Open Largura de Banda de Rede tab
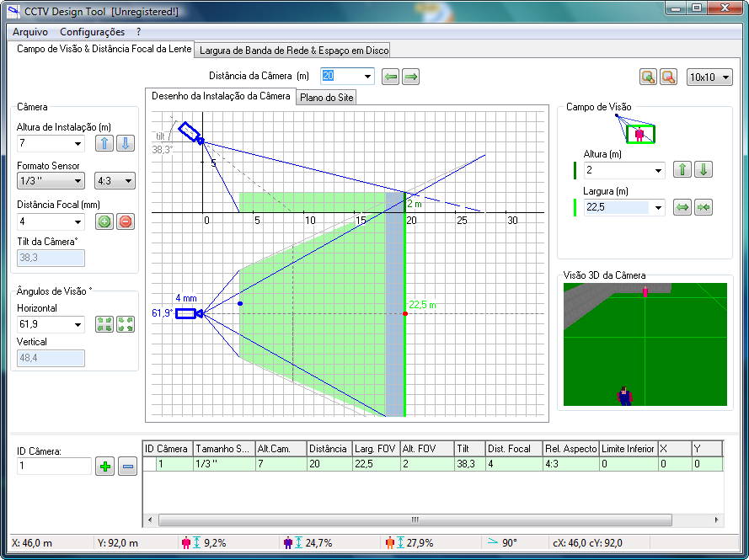Image resolution: width=749 pixels, height=560 pixels. pyautogui.click(x=292, y=51)
